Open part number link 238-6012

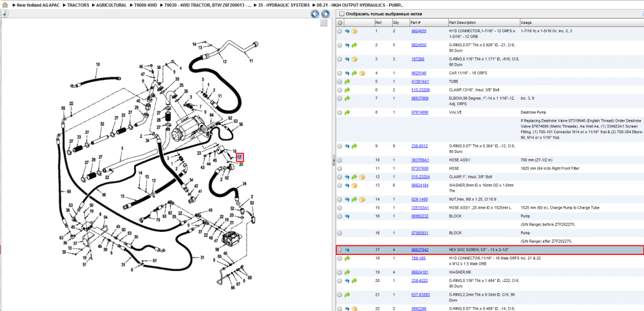click(x=419, y=146)
